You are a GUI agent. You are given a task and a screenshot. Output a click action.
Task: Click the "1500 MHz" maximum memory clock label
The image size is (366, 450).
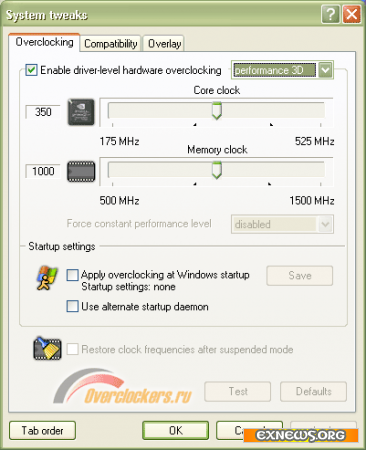(x=312, y=201)
